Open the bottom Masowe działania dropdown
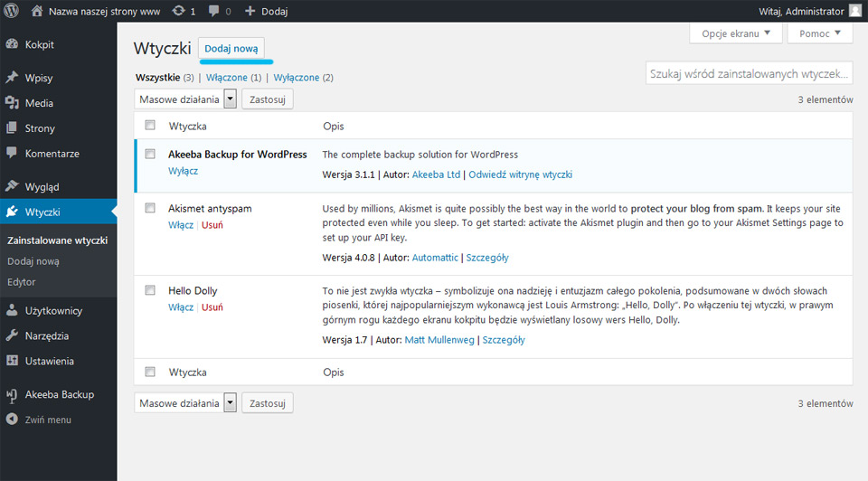This screenshot has height=481, width=868. coord(185,403)
